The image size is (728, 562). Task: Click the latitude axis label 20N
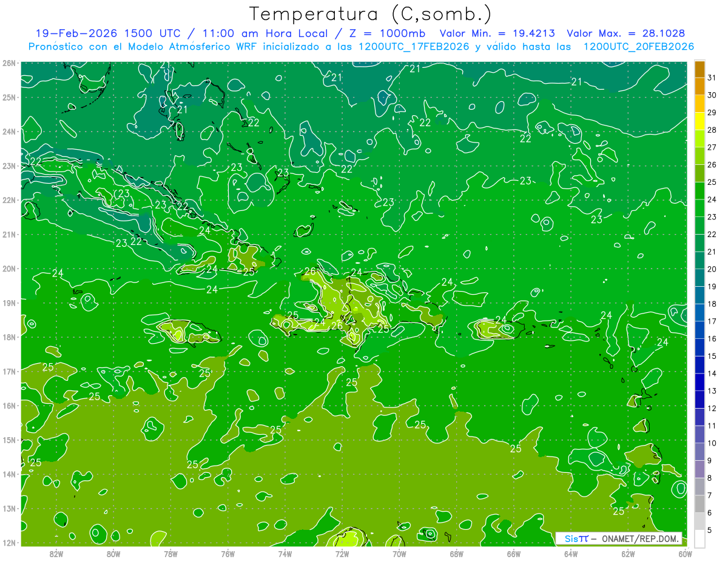click(x=9, y=269)
